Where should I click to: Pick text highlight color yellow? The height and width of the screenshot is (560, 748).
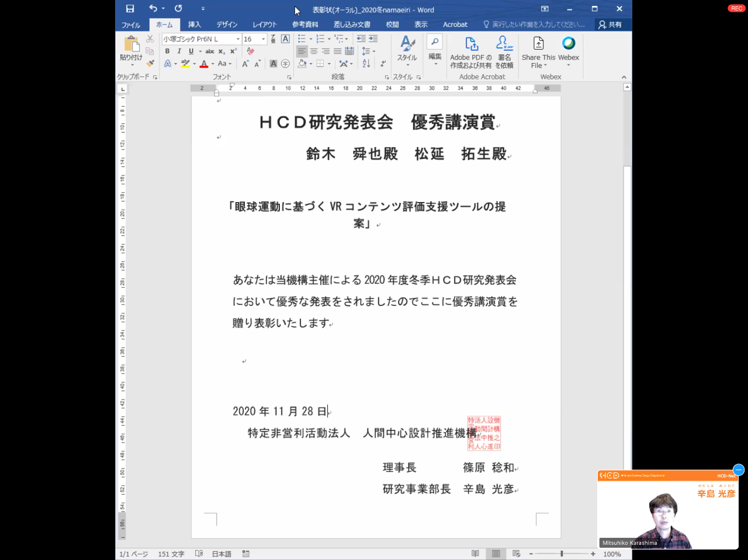186,64
